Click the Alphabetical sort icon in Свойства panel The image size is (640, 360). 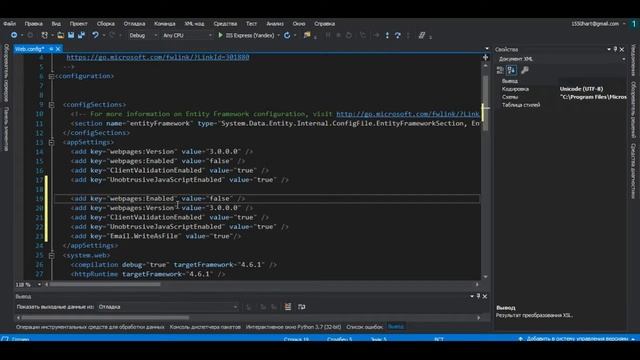[x=511, y=70]
